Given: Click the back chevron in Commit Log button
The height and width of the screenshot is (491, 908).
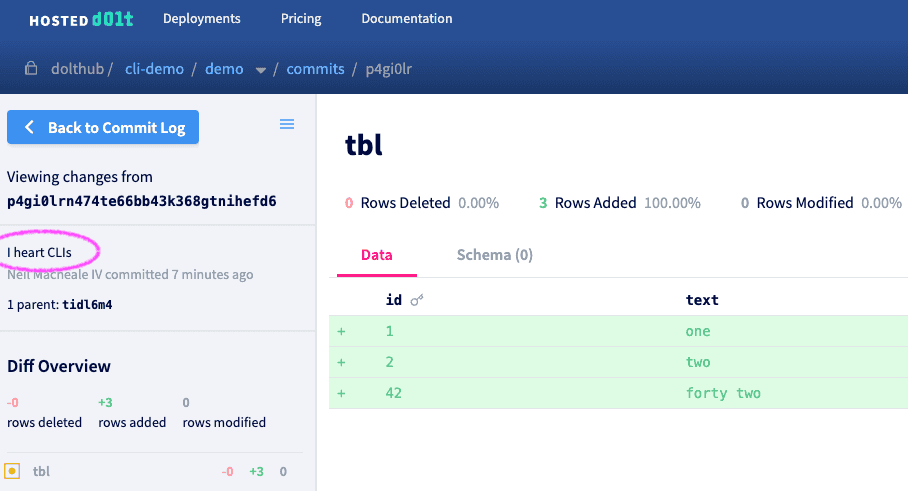Looking at the screenshot, I should click(29, 127).
